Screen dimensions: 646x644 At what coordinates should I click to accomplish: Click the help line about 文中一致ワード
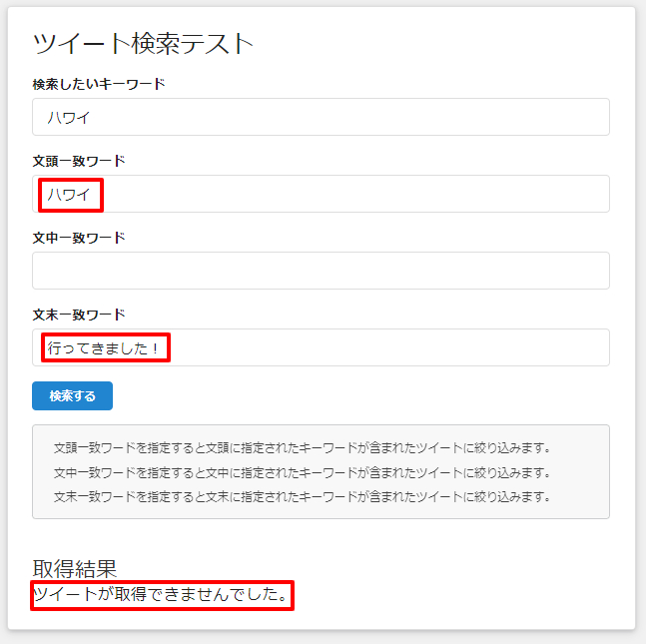pos(302,471)
